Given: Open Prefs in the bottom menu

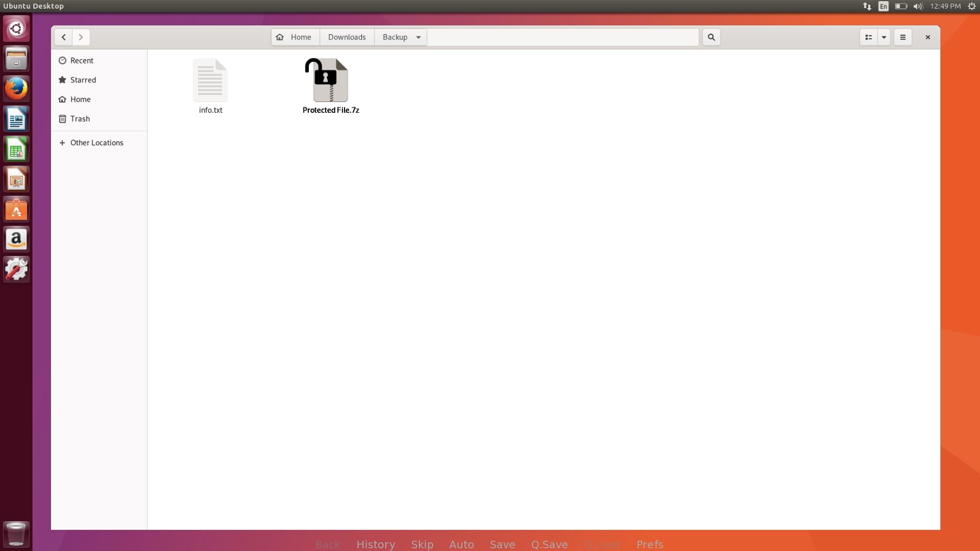Looking at the screenshot, I should tap(650, 544).
